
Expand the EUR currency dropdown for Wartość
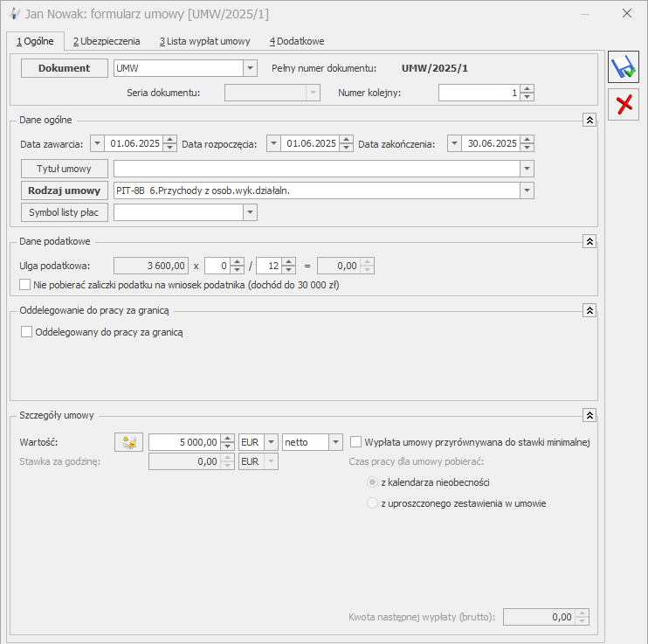(x=271, y=442)
